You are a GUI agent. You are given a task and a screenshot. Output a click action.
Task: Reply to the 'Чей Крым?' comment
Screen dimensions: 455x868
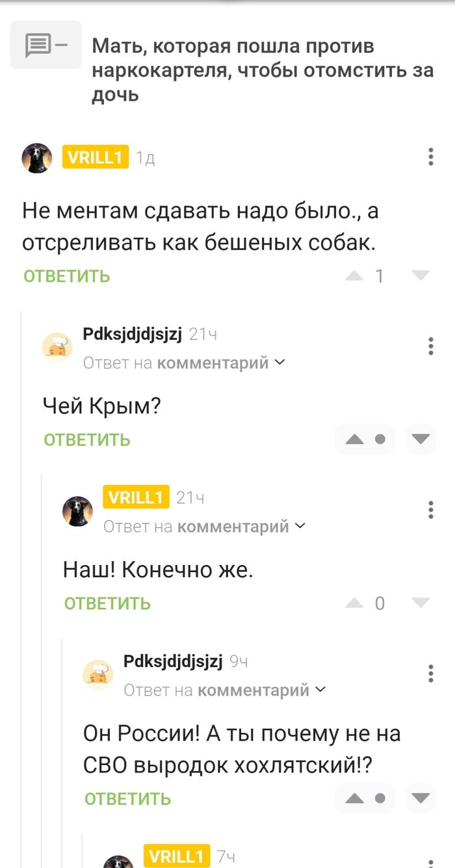pyautogui.click(x=87, y=440)
